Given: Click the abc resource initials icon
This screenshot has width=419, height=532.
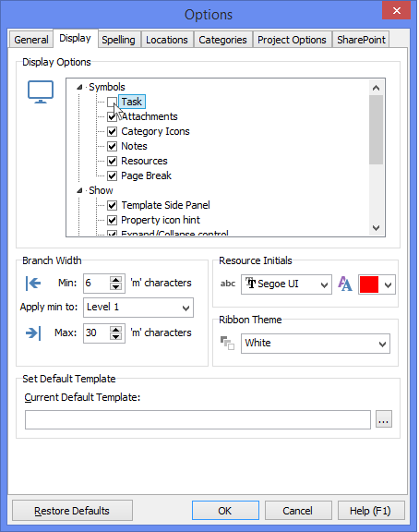Looking at the screenshot, I should pyautogui.click(x=227, y=284).
